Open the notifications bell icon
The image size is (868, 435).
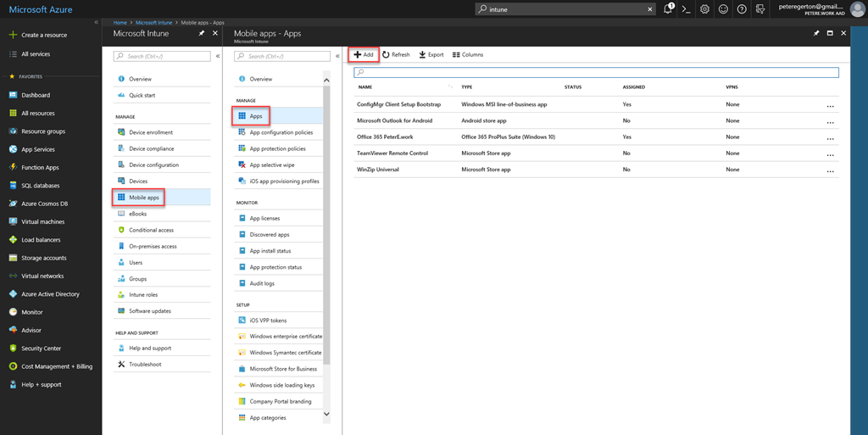coord(668,9)
